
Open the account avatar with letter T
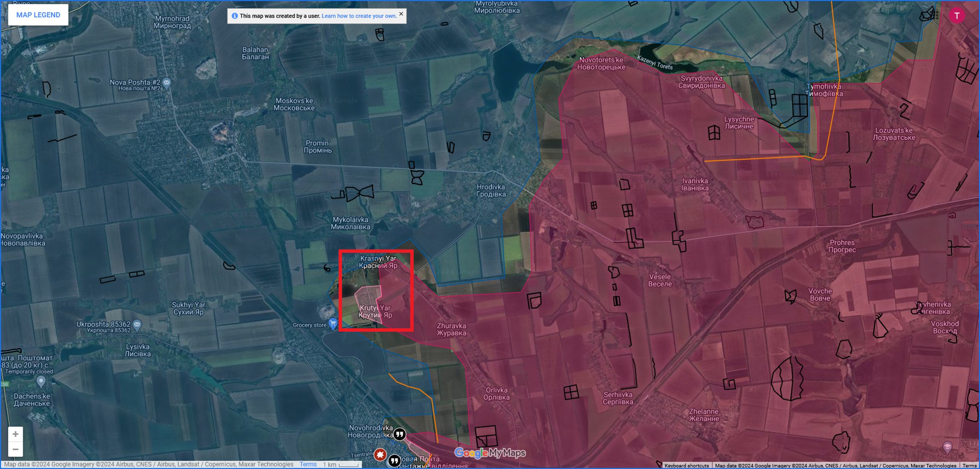(x=957, y=16)
